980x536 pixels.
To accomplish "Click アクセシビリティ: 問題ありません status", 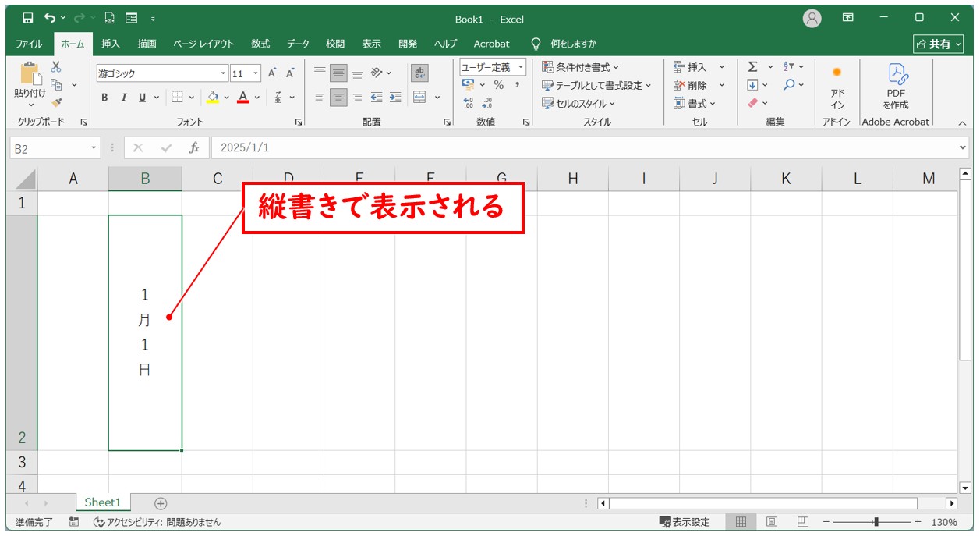I will [157, 522].
